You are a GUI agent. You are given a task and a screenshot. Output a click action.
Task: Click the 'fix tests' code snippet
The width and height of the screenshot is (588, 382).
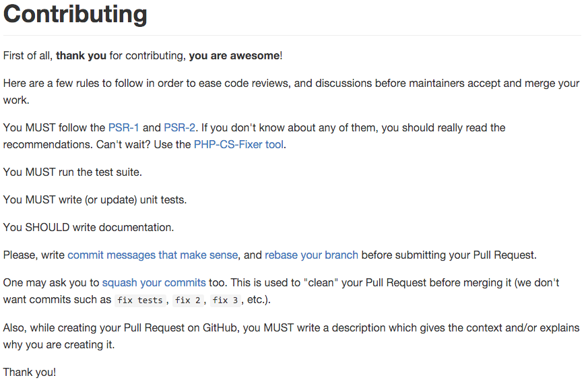[x=140, y=300]
